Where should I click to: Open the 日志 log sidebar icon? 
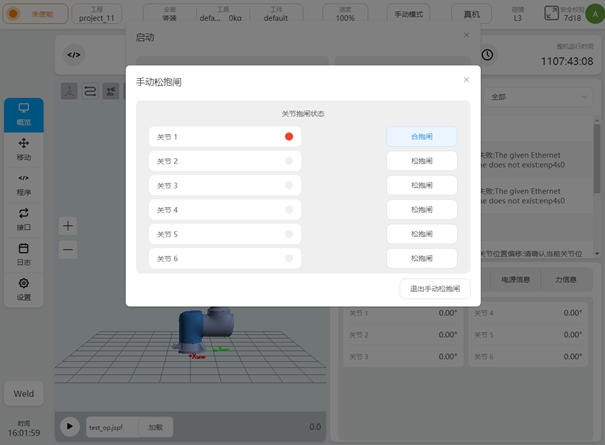pos(24,254)
